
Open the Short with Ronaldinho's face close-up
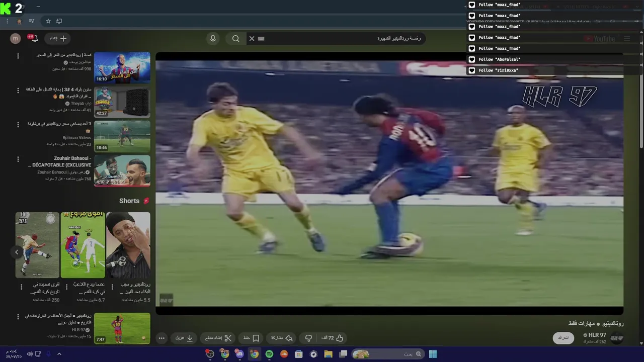128,245
